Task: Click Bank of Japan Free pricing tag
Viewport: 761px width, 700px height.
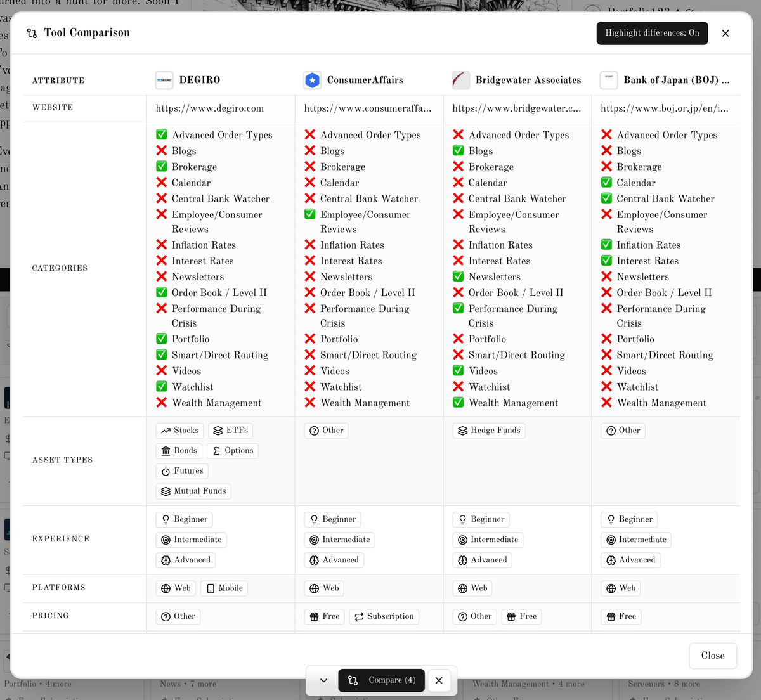Action: tap(621, 617)
